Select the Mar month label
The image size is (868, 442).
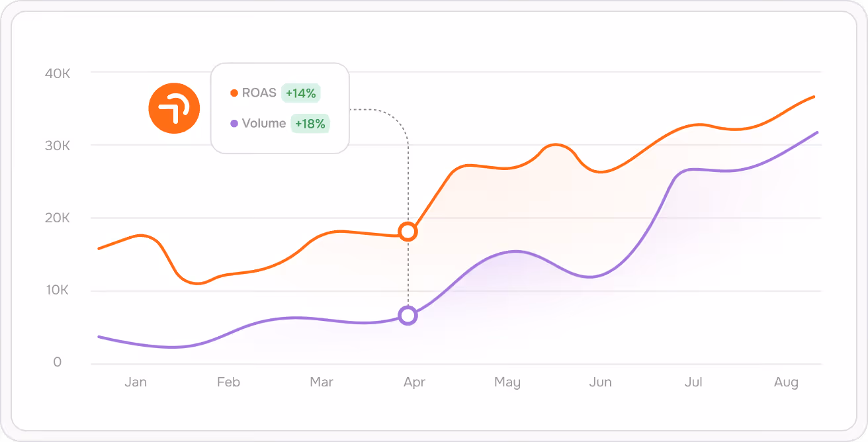pyautogui.click(x=322, y=382)
